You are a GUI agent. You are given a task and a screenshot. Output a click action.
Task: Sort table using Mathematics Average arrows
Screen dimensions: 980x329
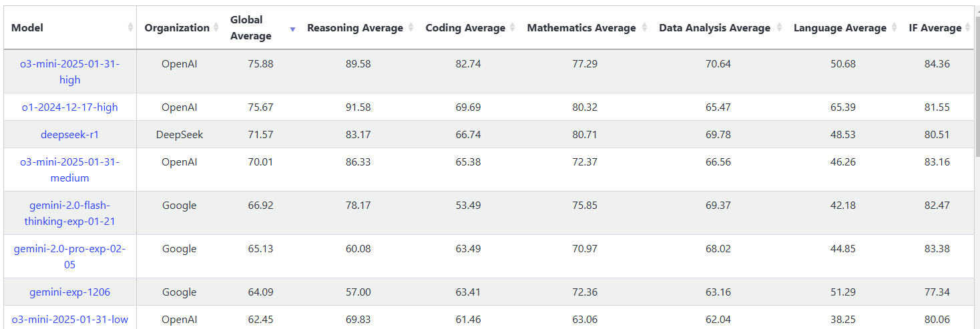coord(644,28)
